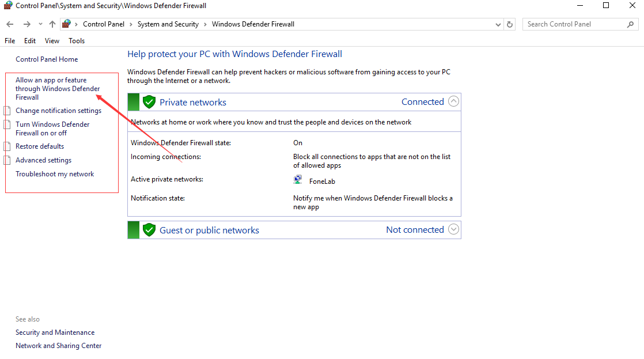Image resolution: width=644 pixels, height=359 pixels.
Task: Click Guest or public networks heading
Action: click(210, 230)
